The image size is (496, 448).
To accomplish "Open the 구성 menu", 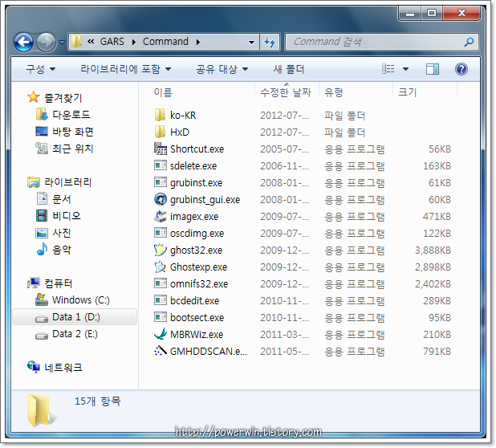I will 40,69.
